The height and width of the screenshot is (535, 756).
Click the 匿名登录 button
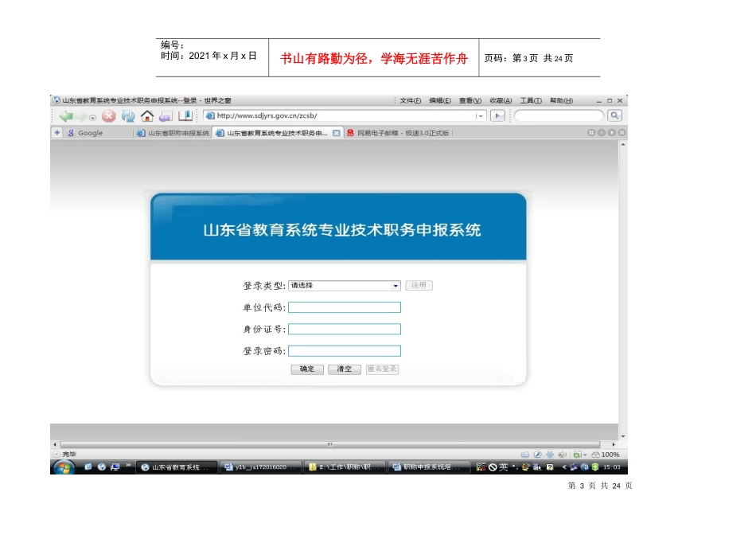(382, 369)
